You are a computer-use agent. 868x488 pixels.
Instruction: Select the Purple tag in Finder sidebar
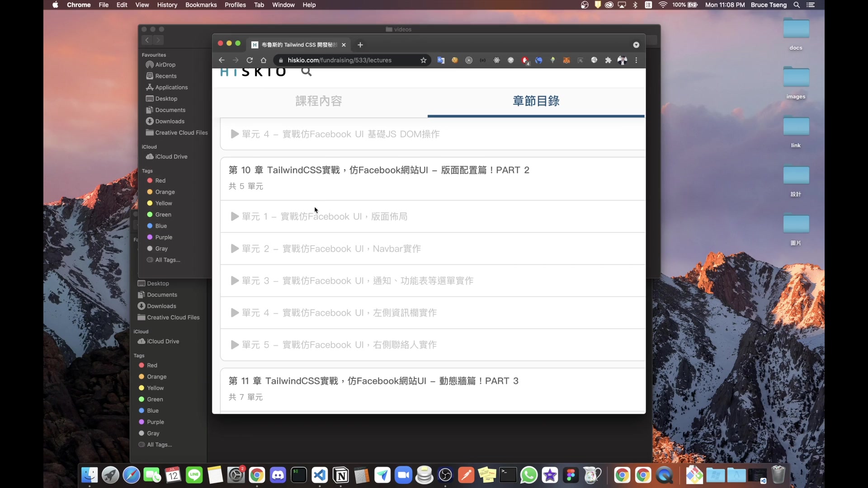point(163,237)
